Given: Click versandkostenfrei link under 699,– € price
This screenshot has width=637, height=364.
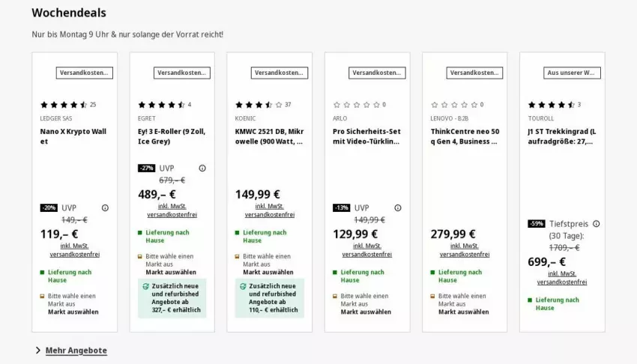Looking at the screenshot, I should (562, 282).
